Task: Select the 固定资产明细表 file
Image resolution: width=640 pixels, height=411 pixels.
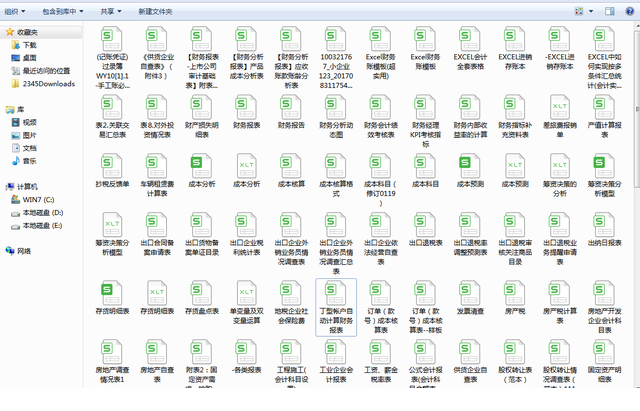Action: coord(604,362)
